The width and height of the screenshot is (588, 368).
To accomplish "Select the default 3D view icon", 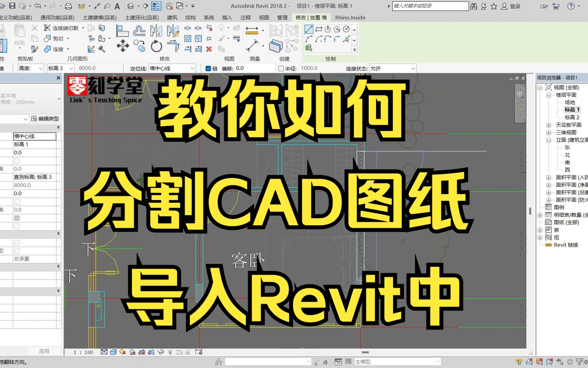I will (x=130, y=6).
